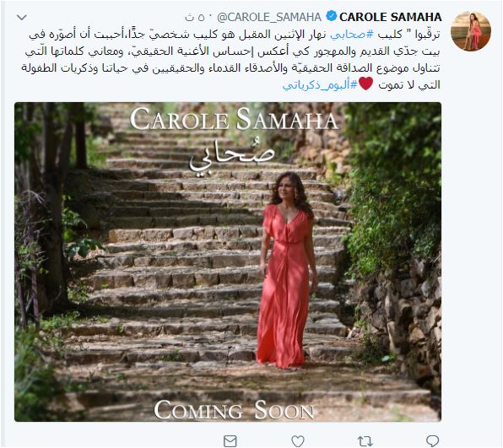Image resolution: width=503 pixels, height=448 pixels.
Task: Open Carole Samaha's round profile avatar
Action: pos(471,31)
